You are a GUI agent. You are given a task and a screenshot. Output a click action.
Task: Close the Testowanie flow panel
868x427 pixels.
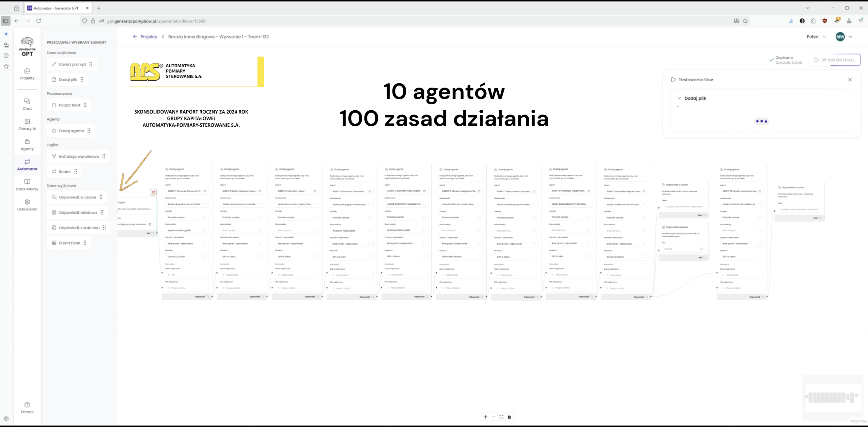[x=850, y=80]
